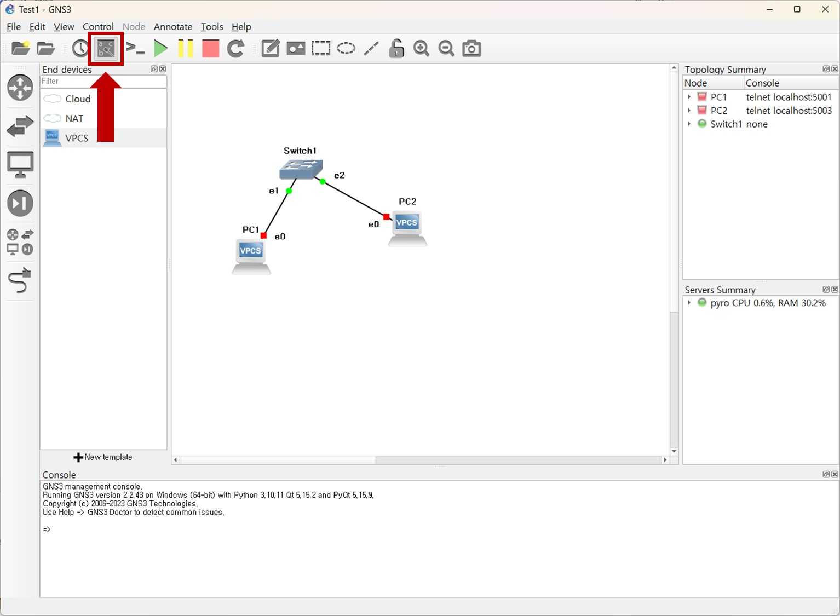840x616 pixels.
Task: Open the Help menu
Action: 241,26
